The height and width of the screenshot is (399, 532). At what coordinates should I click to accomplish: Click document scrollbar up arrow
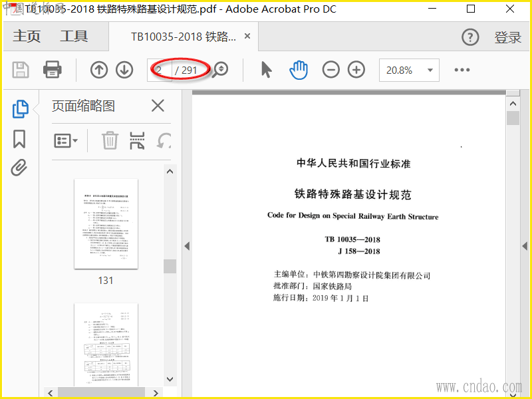point(513,104)
